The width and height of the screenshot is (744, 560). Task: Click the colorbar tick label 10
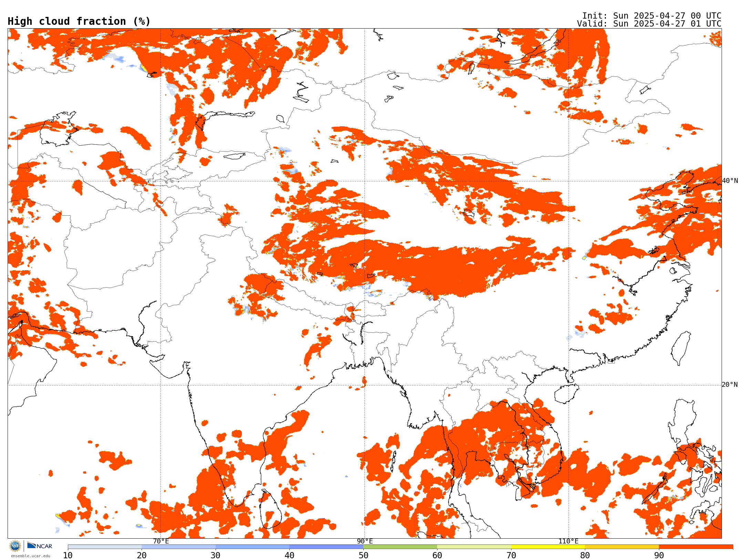pos(68,556)
